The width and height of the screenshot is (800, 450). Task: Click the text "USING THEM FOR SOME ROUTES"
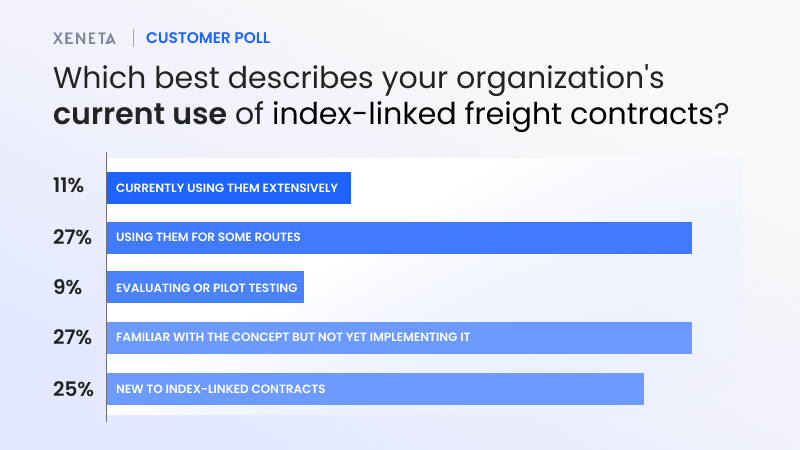point(209,238)
